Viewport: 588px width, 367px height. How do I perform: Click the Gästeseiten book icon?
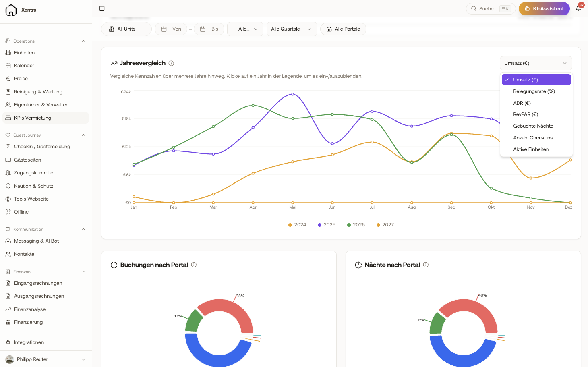tap(8, 160)
